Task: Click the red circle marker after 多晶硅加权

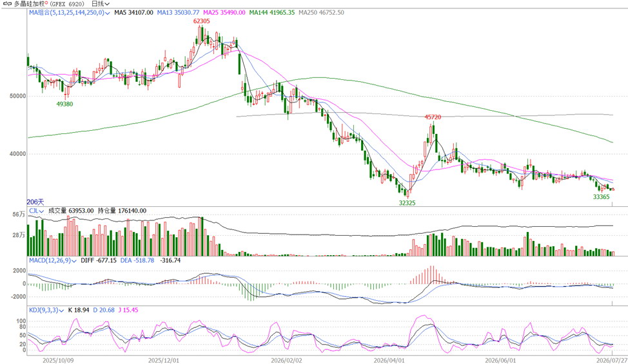Action: (46, 3)
